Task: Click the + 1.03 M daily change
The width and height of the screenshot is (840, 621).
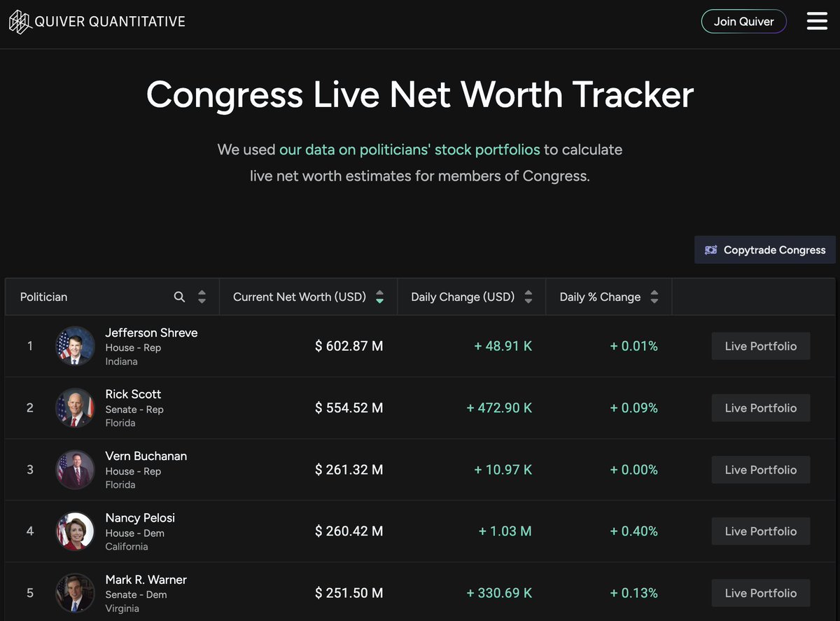Action: [x=505, y=531]
